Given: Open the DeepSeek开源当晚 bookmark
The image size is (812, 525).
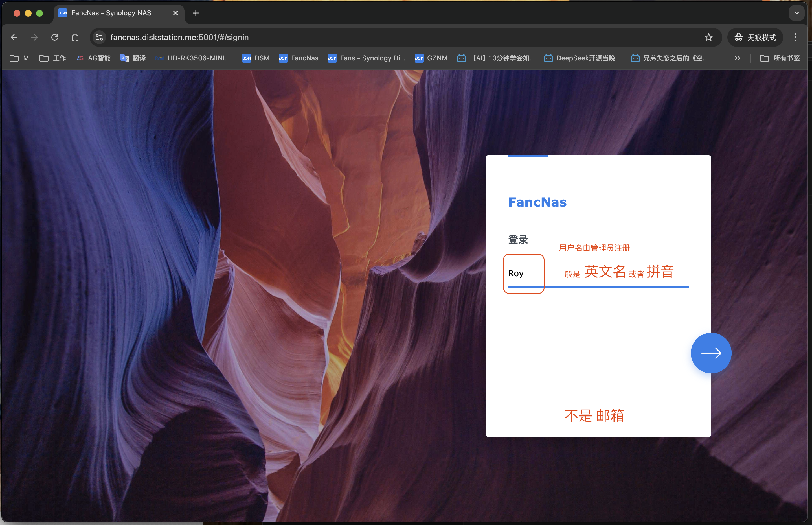Looking at the screenshot, I should tap(582, 58).
